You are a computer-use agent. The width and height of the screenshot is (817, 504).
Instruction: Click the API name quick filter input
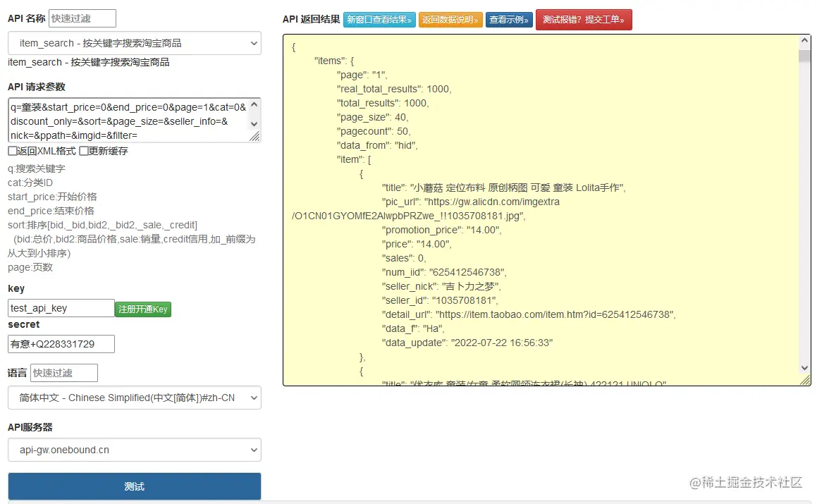coord(82,18)
